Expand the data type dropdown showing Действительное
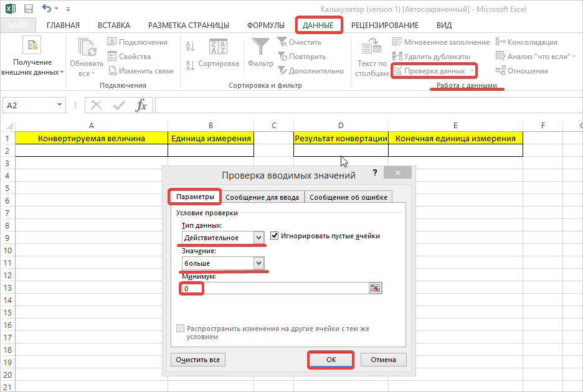The image size is (583, 392). coord(258,238)
